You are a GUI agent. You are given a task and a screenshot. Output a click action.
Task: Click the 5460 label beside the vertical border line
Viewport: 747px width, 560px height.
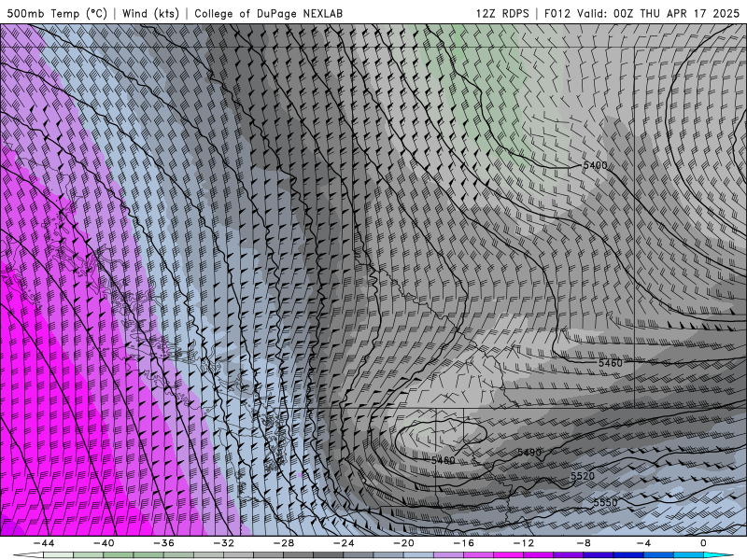coord(611,363)
